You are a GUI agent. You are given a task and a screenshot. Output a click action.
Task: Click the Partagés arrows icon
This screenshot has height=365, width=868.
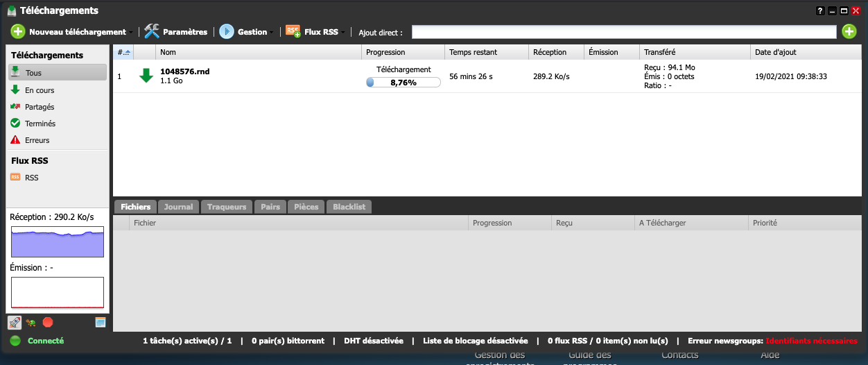pyautogui.click(x=15, y=106)
